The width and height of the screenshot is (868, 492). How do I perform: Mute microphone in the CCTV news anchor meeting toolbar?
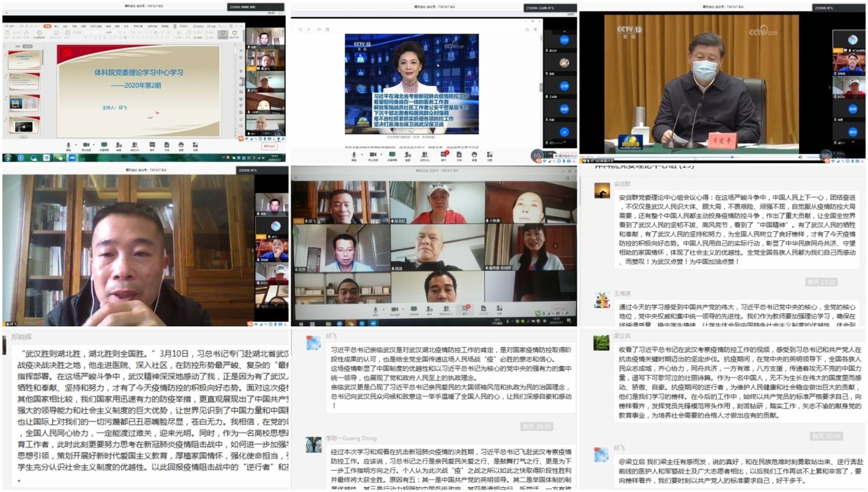click(354, 155)
